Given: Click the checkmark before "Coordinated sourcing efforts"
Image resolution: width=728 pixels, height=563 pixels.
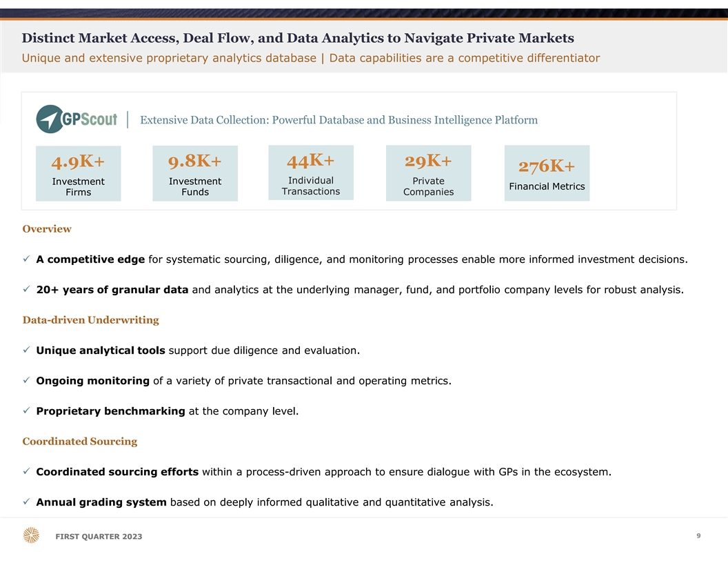Looking at the screenshot, I should [26, 472].
